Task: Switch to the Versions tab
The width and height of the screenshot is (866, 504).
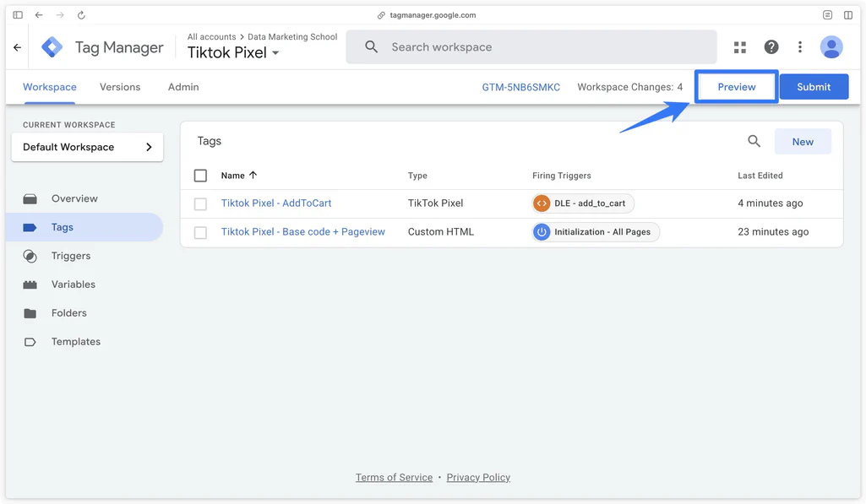Action: point(120,87)
